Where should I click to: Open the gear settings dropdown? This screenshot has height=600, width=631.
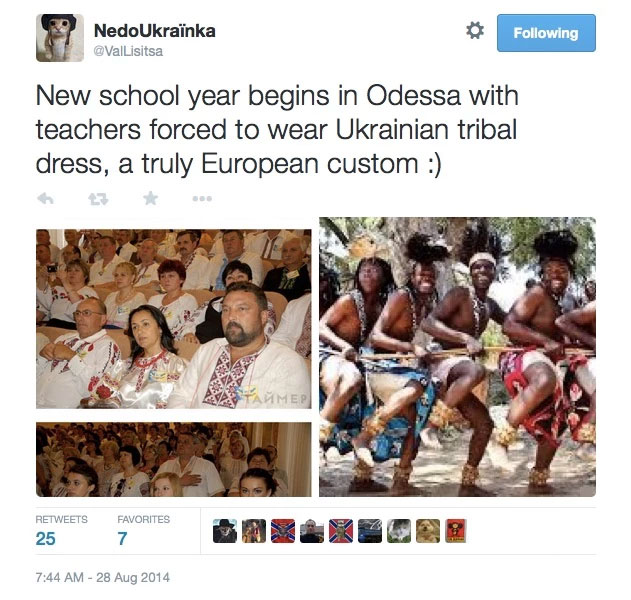click(x=475, y=31)
